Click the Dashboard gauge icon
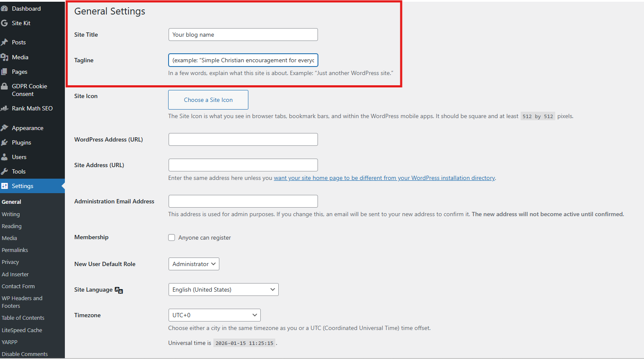The image size is (644, 359). point(5,9)
